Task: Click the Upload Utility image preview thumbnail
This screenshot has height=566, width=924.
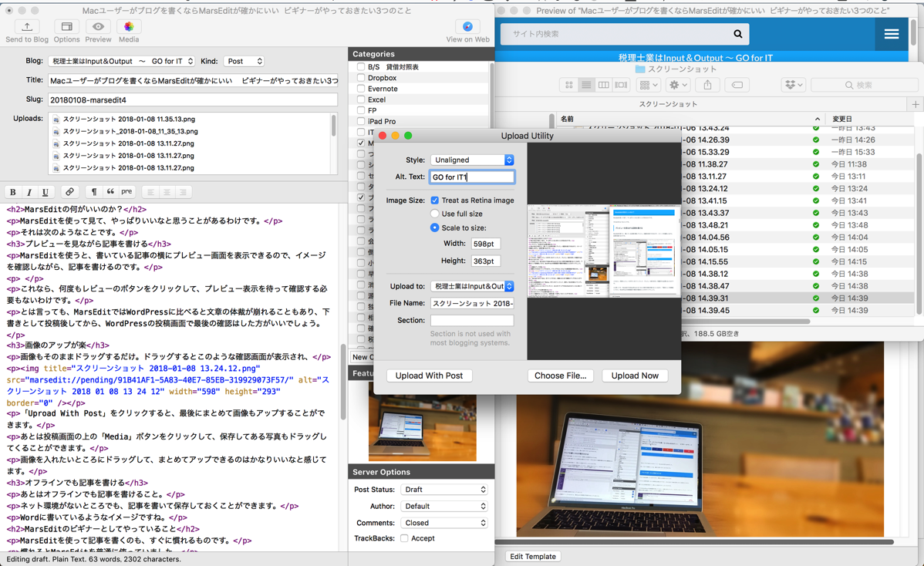Action: 604,251
